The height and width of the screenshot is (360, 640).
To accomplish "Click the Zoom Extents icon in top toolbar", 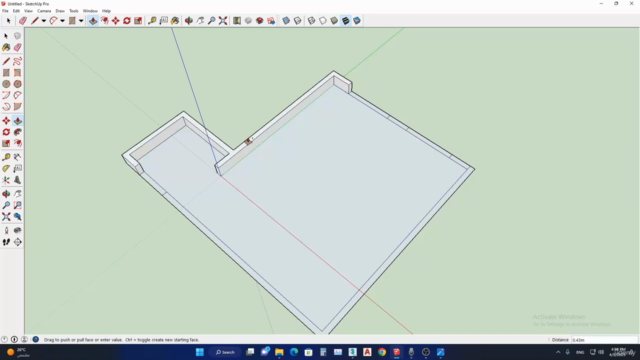I will click(223, 20).
